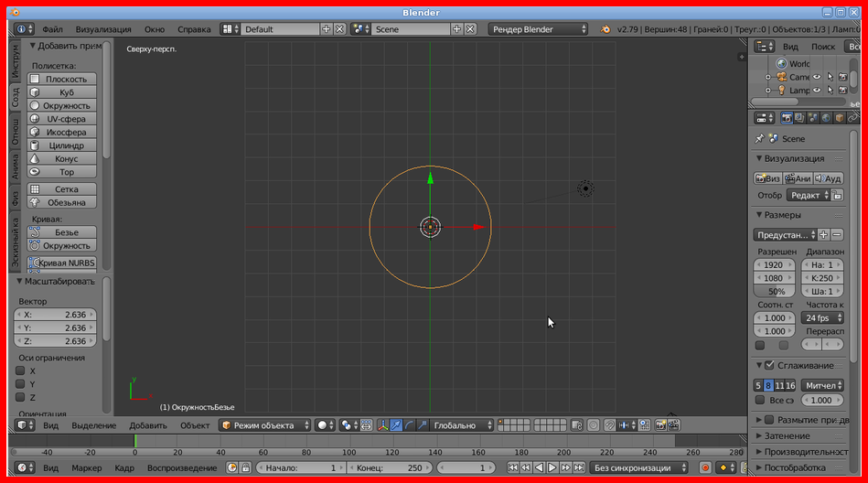Click the snap magnet icon
Viewport: 868px width, 483px height.
point(609,425)
